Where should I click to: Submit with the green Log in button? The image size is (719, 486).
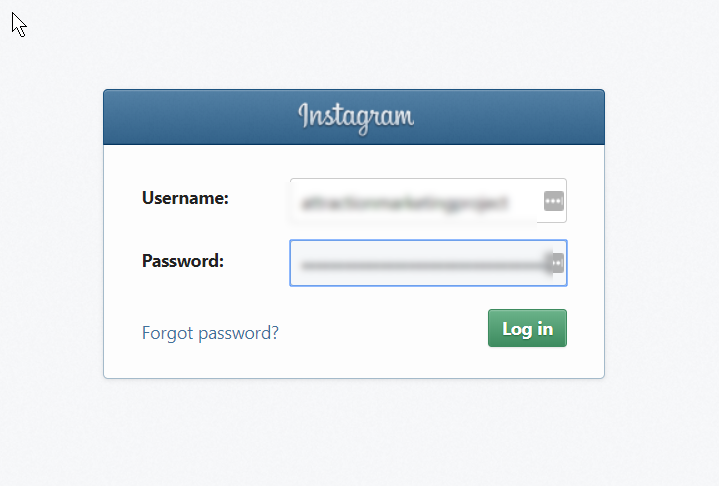tap(527, 328)
